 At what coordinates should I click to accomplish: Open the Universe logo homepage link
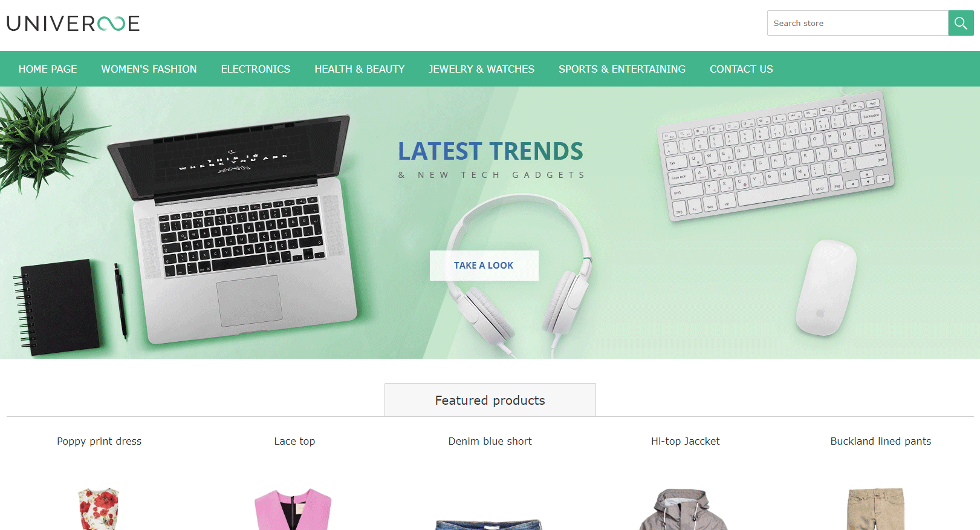[x=73, y=24]
